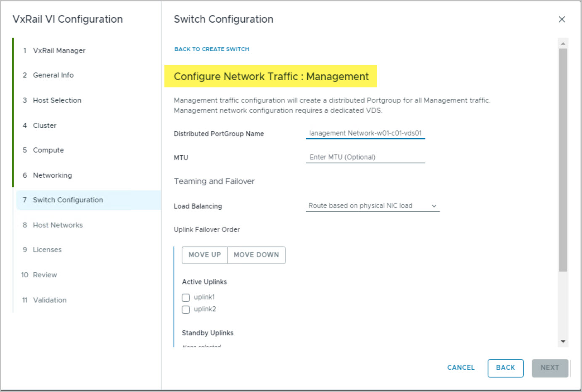Select General Info wizard step
The height and width of the screenshot is (392, 582).
tap(53, 75)
